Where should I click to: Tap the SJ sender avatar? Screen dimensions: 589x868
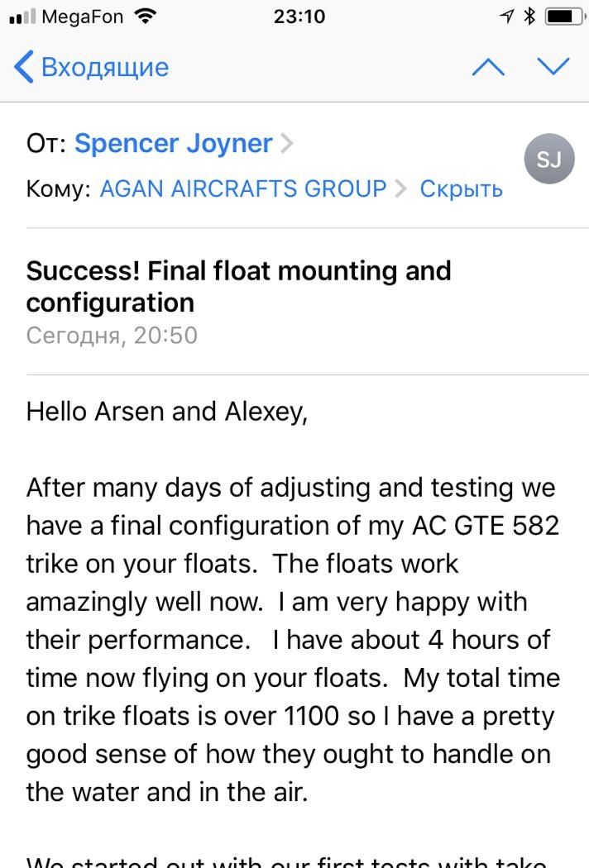coord(548,158)
